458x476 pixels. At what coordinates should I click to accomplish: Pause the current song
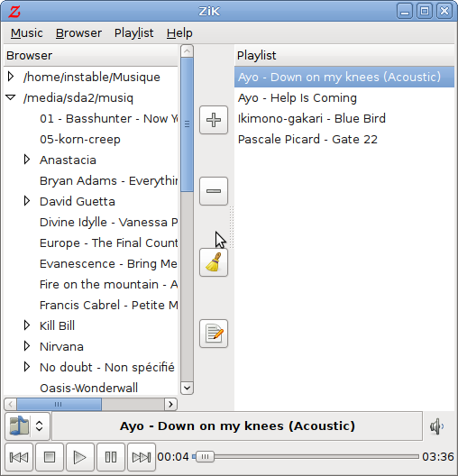pyautogui.click(x=111, y=457)
